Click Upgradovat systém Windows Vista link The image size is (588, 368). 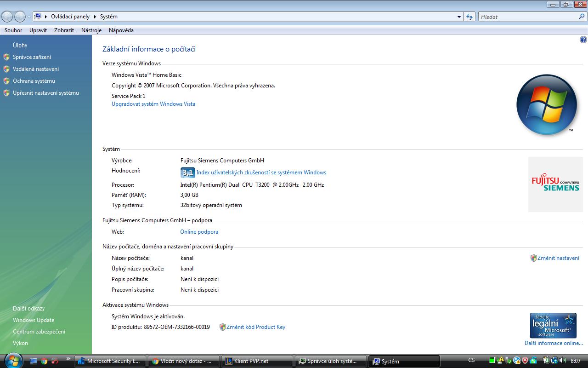click(153, 104)
